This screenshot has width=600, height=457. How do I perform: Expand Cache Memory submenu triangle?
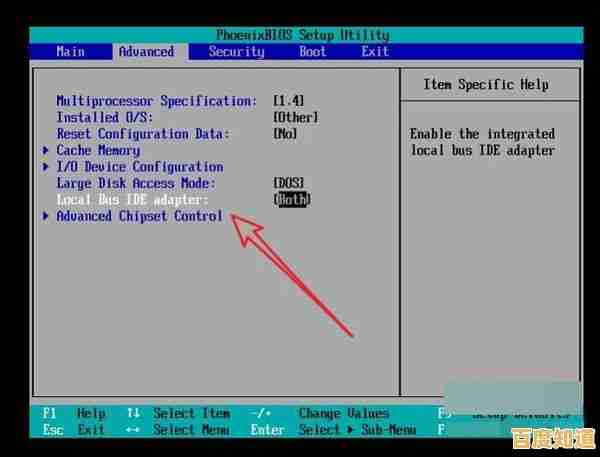click(x=46, y=150)
